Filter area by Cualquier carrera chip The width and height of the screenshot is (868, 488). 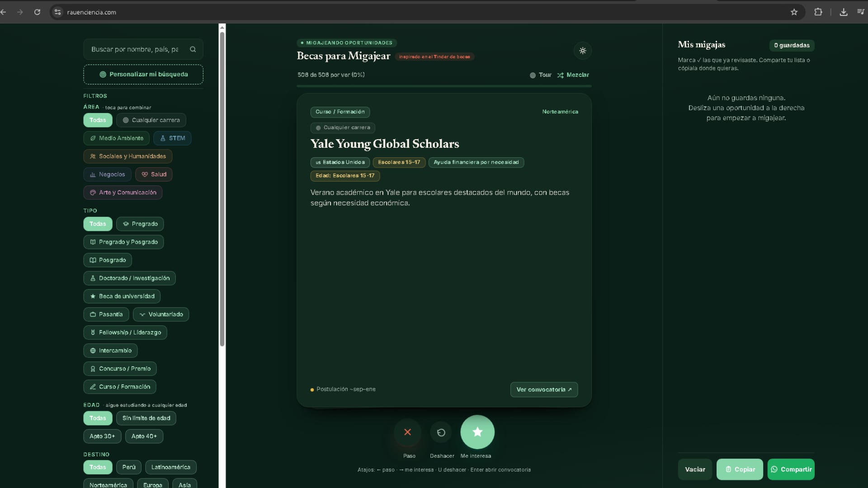(151, 120)
